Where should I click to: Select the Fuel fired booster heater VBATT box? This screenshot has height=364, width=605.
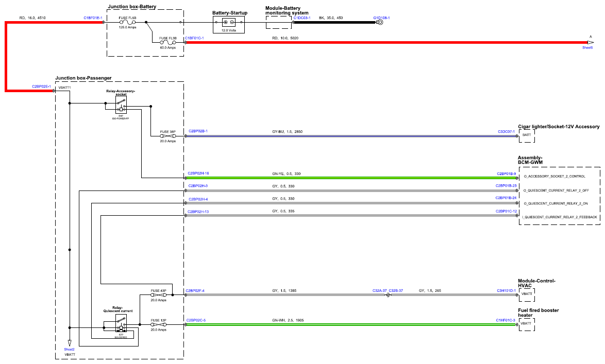(x=527, y=325)
